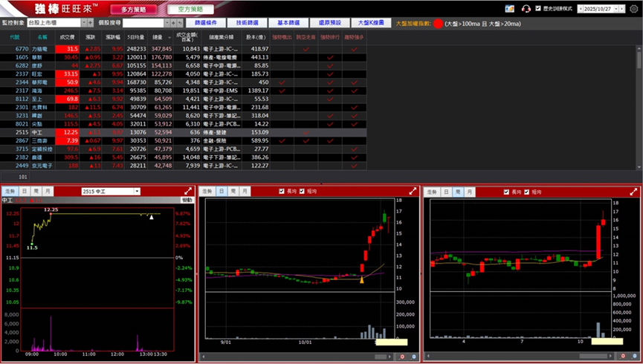Uncheck 短均 in the right chart
This screenshot has width=643, height=364.
[527, 192]
